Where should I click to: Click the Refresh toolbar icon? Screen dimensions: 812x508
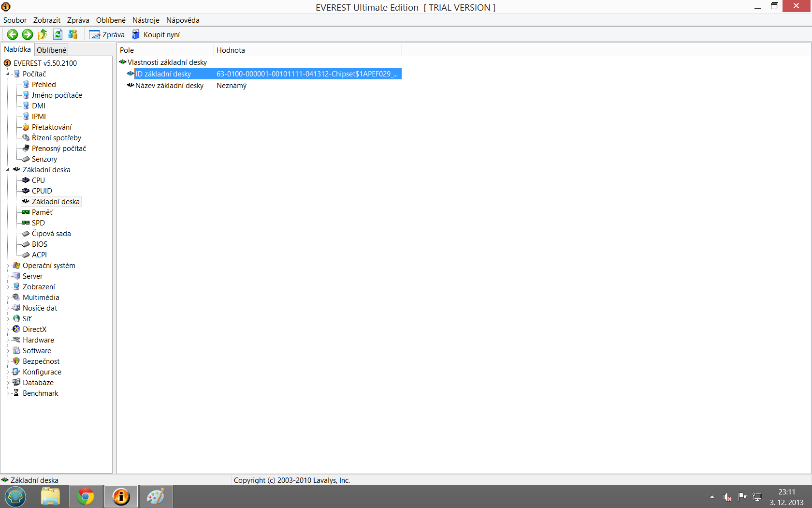point(58,34)
